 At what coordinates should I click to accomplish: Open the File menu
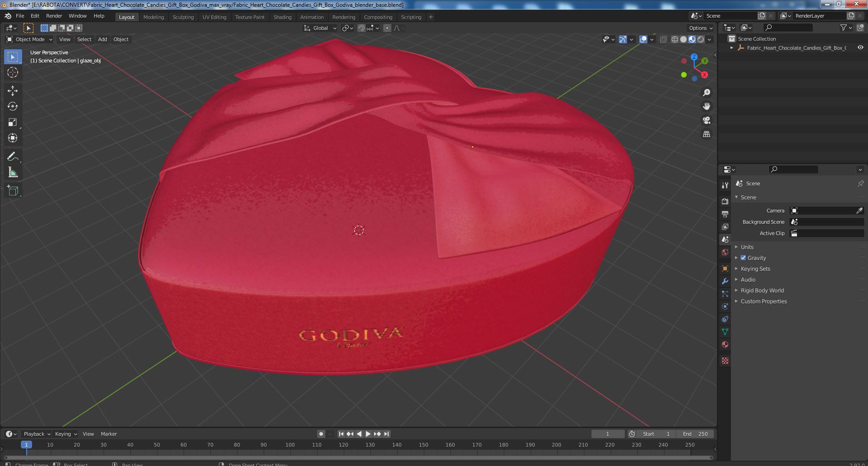coord(20,16)
